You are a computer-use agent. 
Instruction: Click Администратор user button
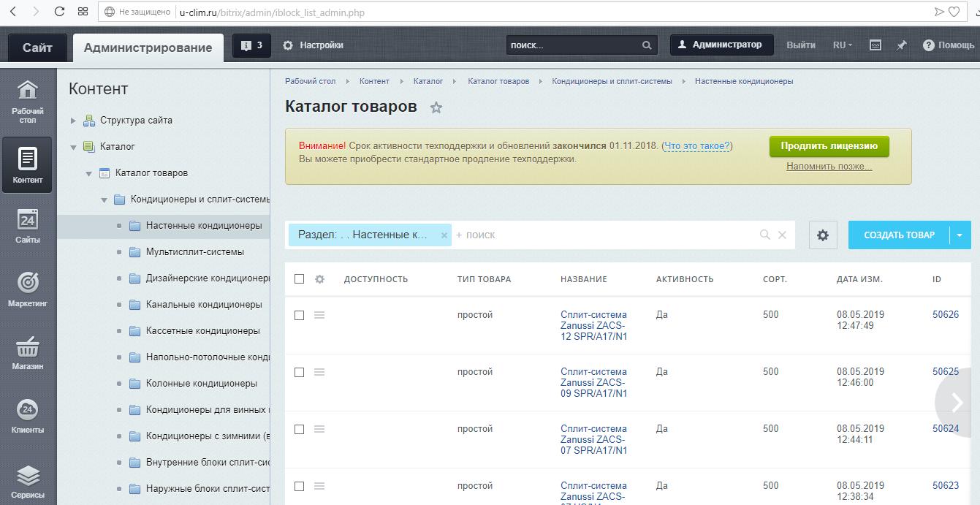[721, 45]
